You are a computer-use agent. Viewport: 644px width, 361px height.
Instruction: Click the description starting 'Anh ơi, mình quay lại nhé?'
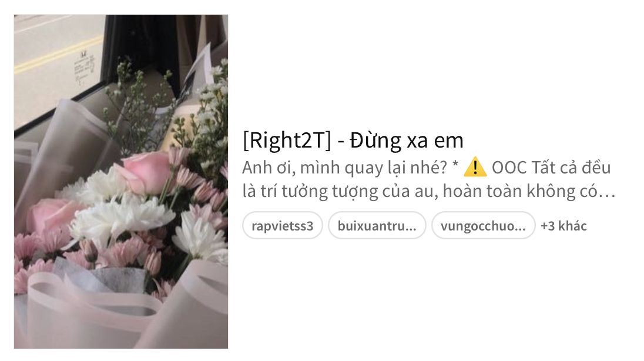coord(428,179)
